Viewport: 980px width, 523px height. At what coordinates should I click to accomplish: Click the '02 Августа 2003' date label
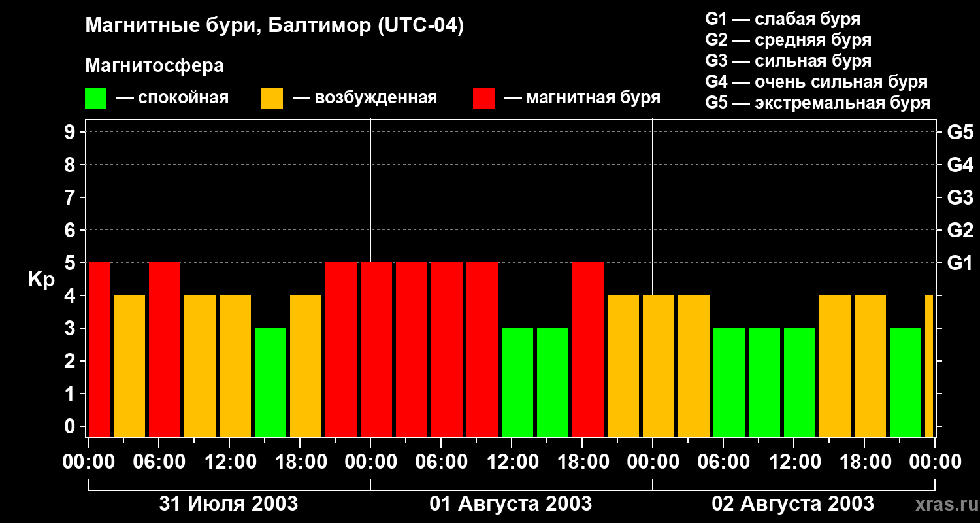pyautogui.click(x=792, y=504)
